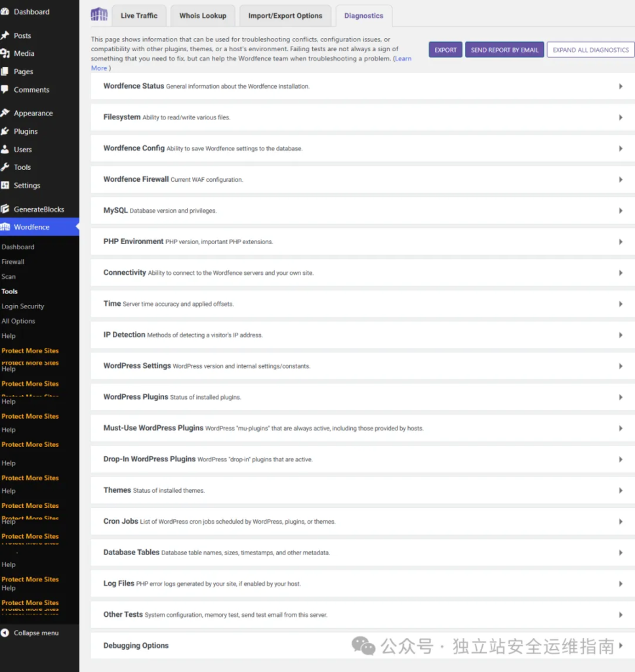This screenshot has width=635, height=672.
Task: Open Pages in the admin menu
Action: coord(23,71)
